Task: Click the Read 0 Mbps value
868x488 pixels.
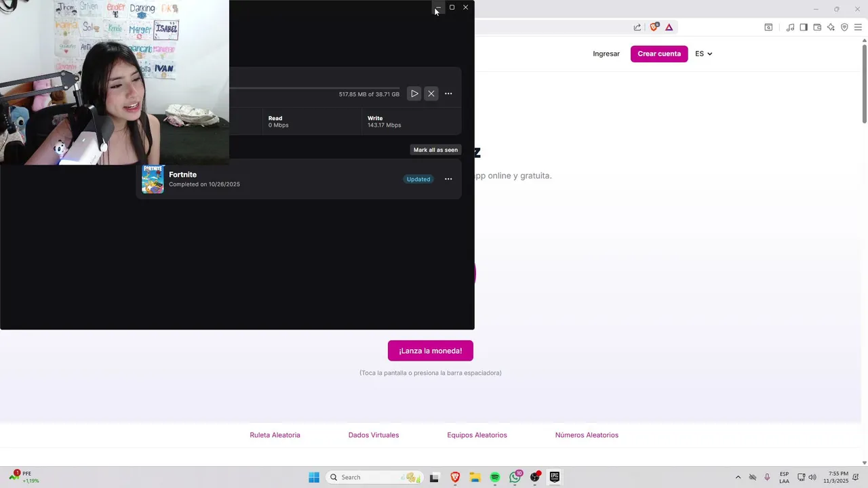Action: pyautogui.click(x=278, y=125)
